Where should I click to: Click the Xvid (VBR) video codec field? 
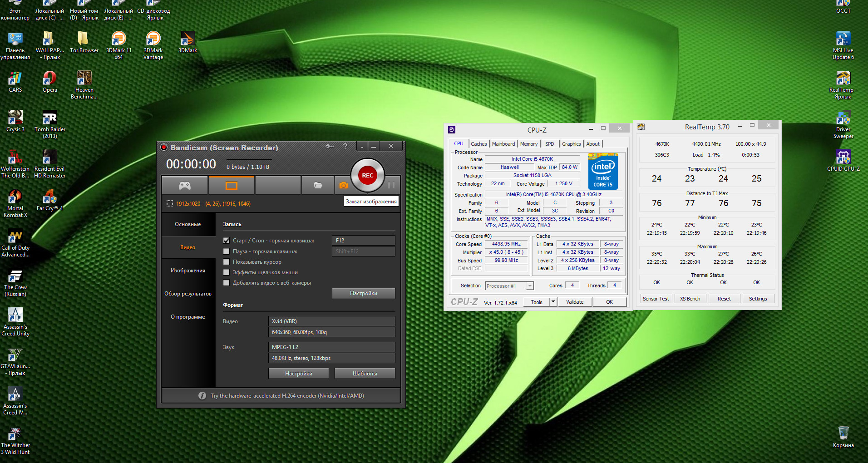point(332,321)
